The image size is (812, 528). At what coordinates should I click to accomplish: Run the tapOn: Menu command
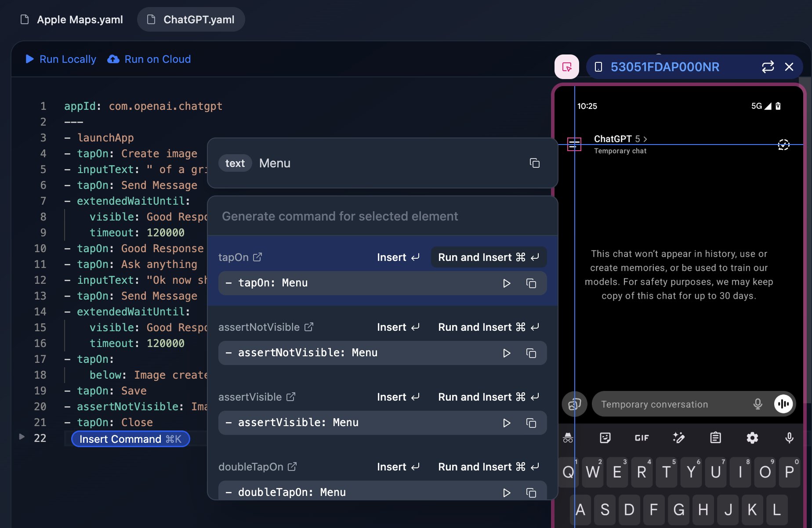(506, 283)
